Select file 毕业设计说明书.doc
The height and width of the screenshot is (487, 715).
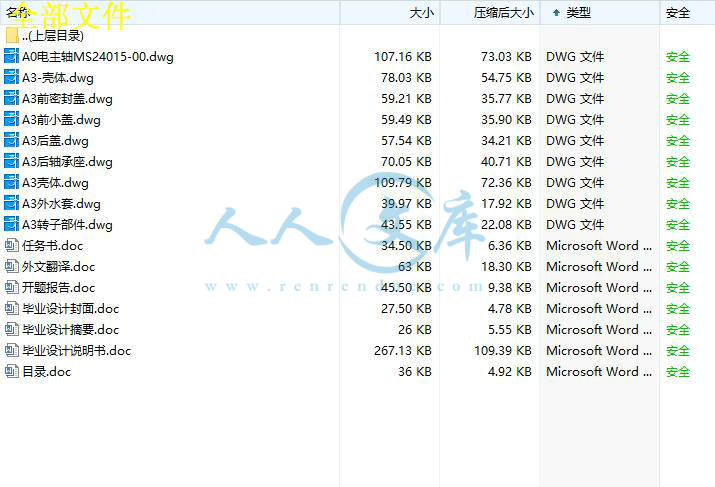coord(76,350)
